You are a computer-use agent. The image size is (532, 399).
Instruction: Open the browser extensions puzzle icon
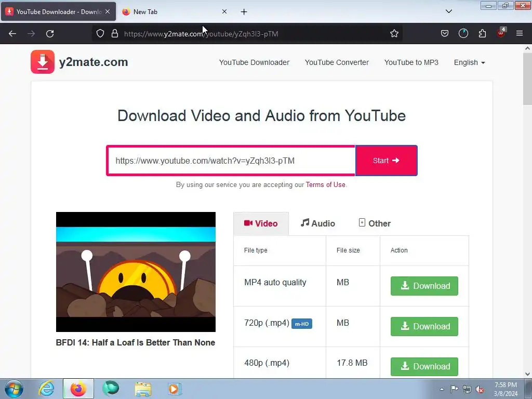pos(482,34)
